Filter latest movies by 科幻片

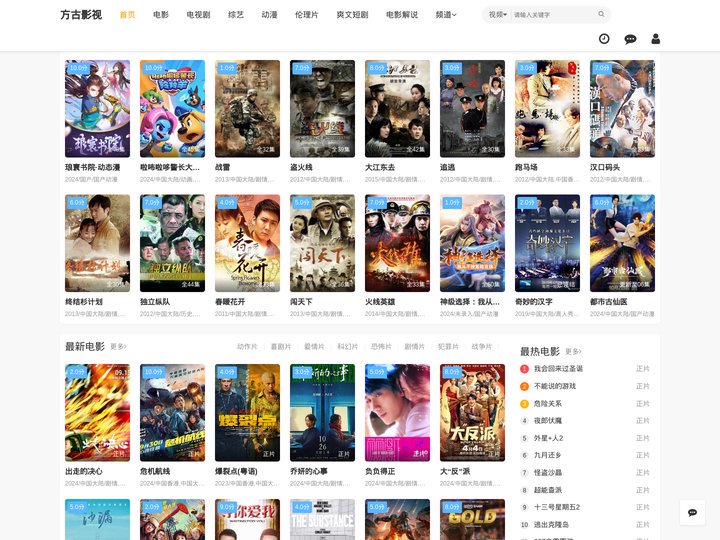pos(348,347)
